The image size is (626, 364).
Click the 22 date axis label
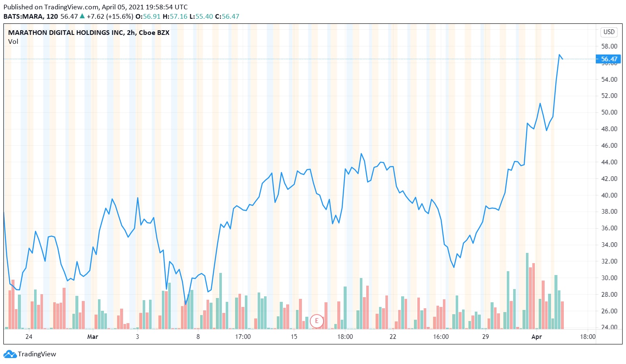(393, 337)
